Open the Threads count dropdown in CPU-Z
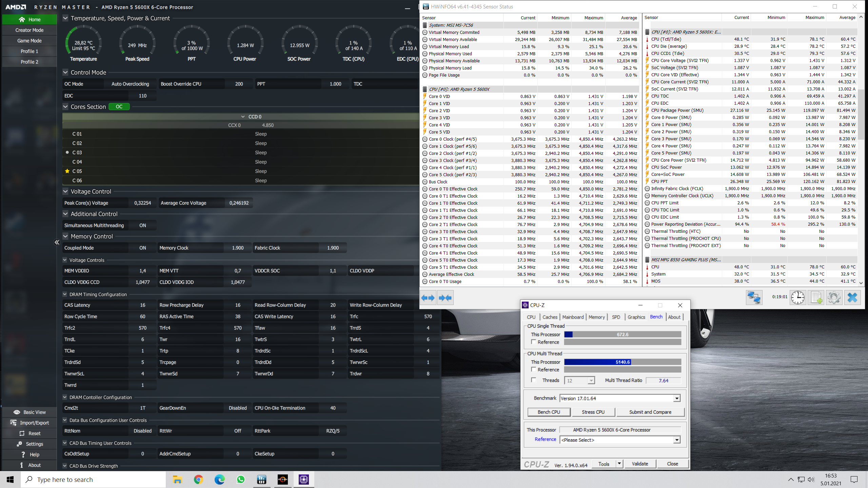868x488 pixels. click(x=591, y=381)
